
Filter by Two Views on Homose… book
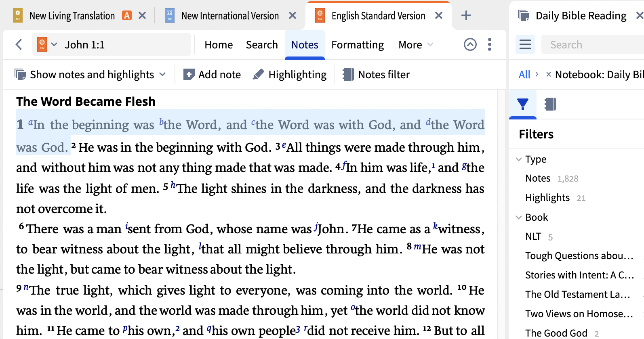579,314
